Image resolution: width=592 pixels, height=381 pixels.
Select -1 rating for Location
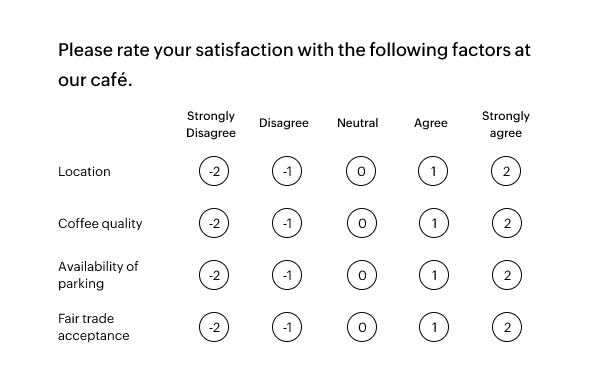click(287, 171)
